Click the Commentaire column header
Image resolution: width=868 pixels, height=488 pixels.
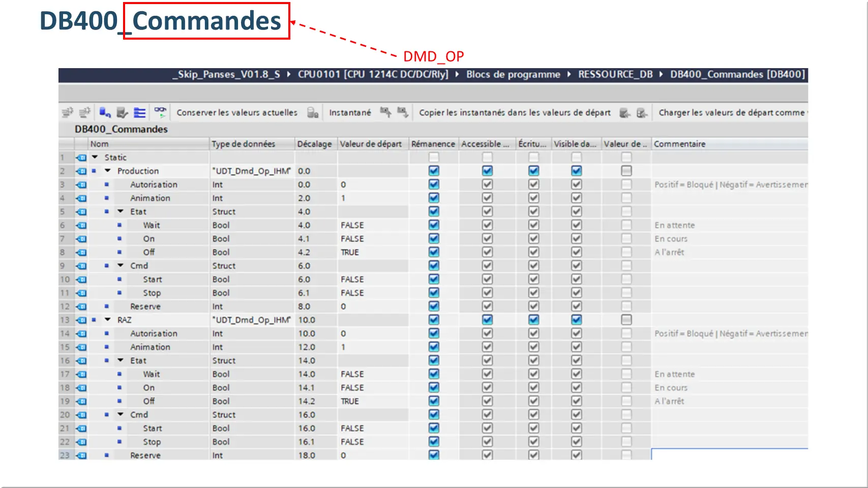coord(730,144)
